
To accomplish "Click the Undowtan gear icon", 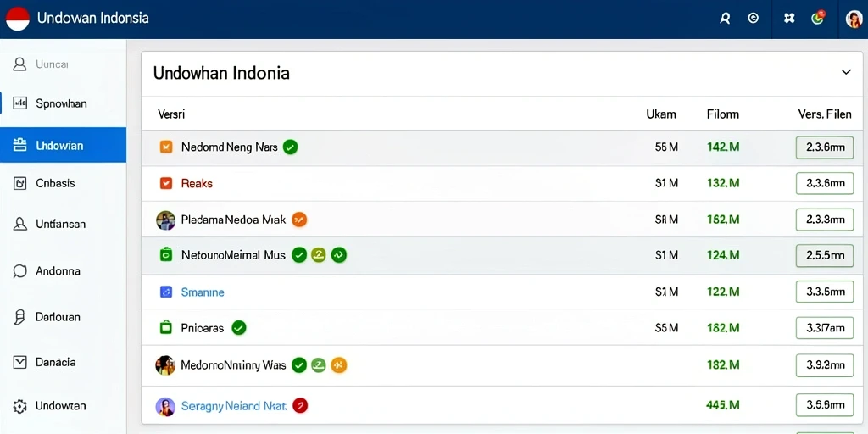I will point(19,406).
